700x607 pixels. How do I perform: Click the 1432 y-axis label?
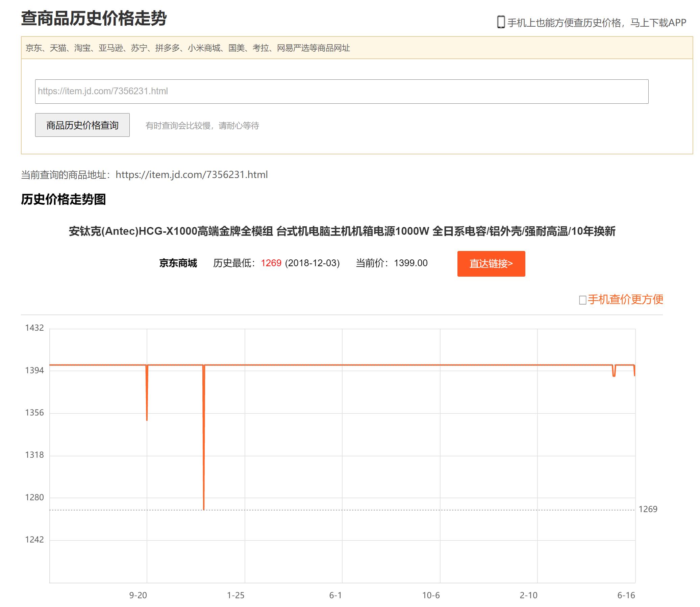pyautogui.click(x=34, y=328)
